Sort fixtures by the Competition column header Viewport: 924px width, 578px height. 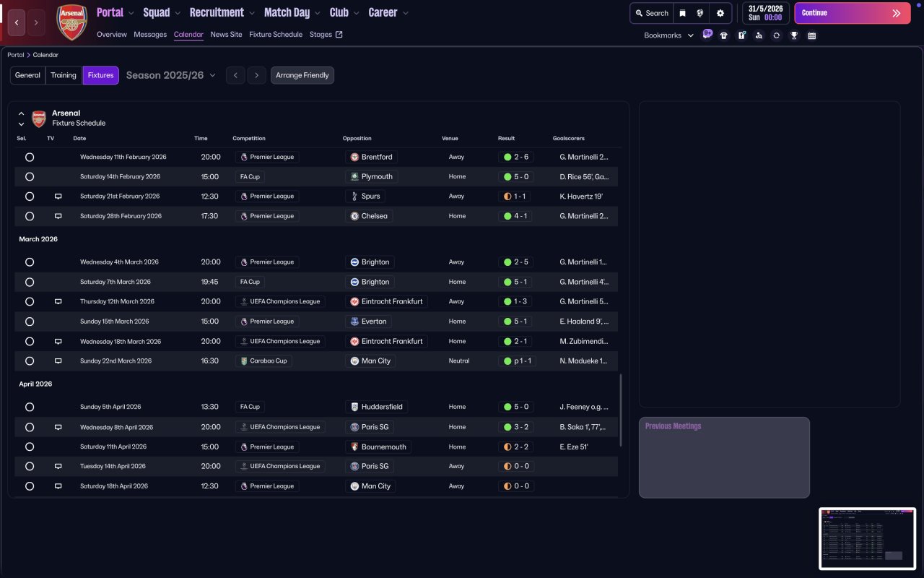coord(249,138)
